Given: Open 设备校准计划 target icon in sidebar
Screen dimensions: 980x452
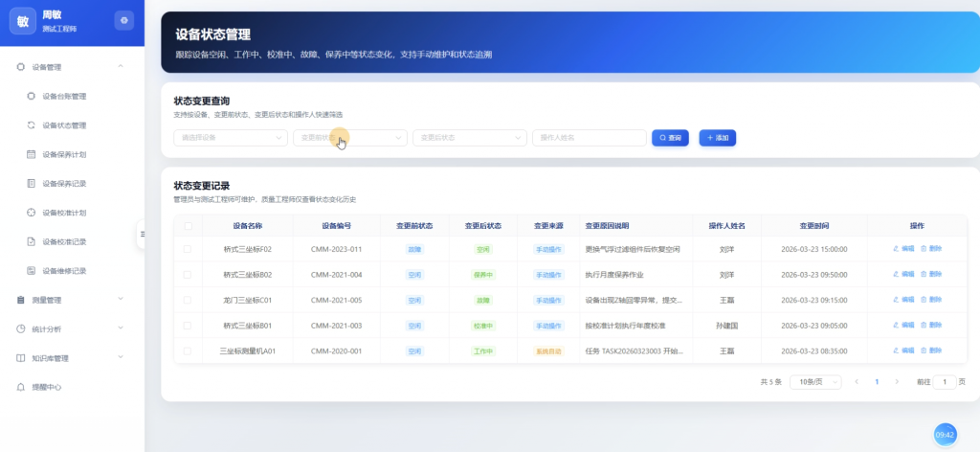Looking at the screenshot, I should (x=32, y=213).
